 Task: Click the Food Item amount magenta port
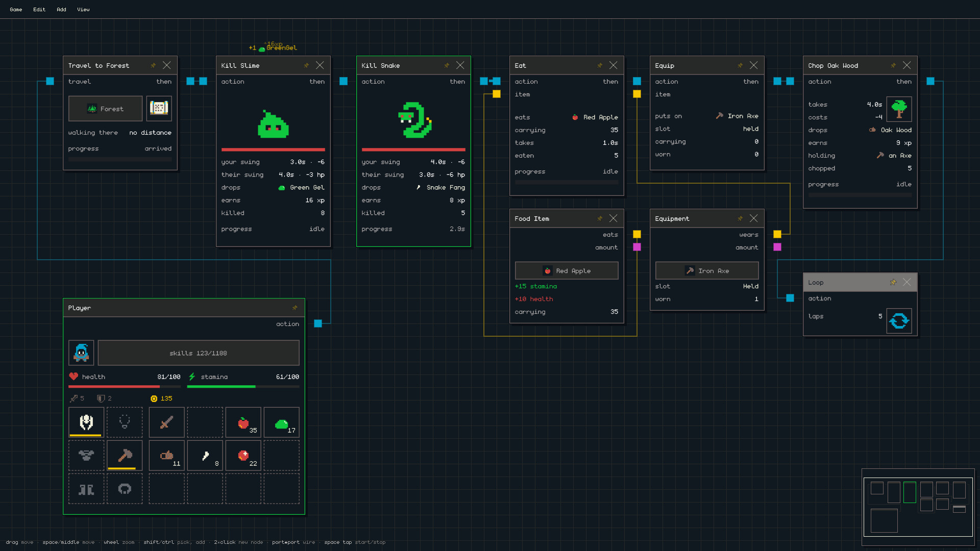(x=637, y=247)
